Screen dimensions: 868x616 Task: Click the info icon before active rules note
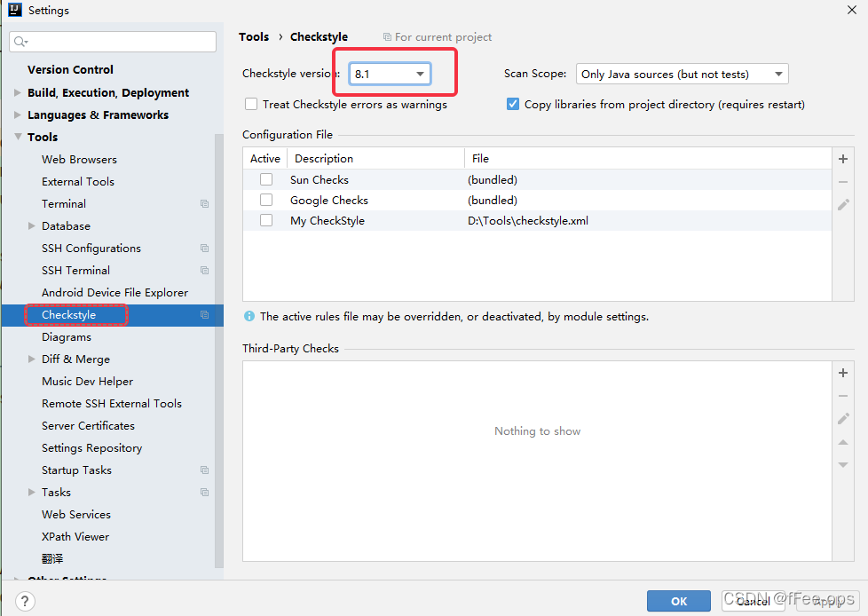pyautogui.click(x=249, y=316)
